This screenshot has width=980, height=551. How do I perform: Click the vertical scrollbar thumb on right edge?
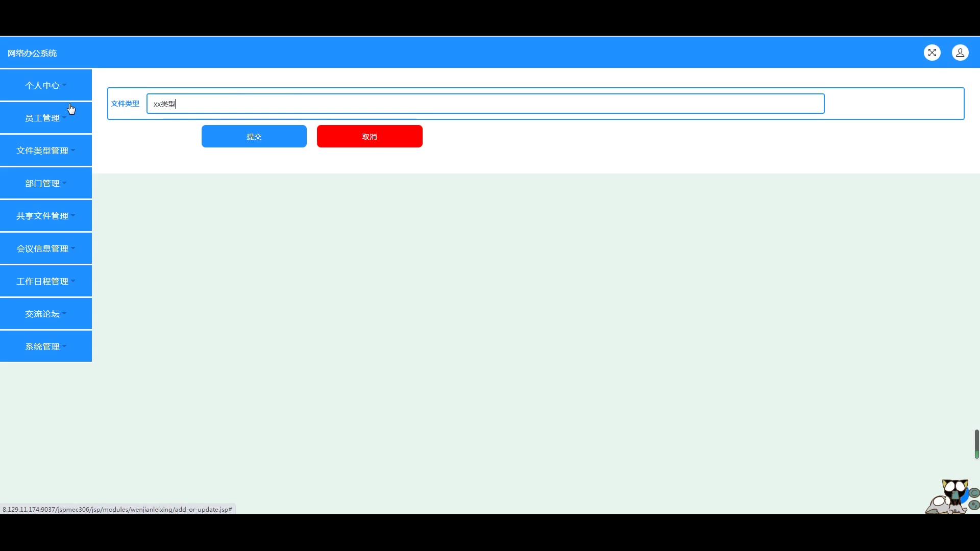click(977, 444)
